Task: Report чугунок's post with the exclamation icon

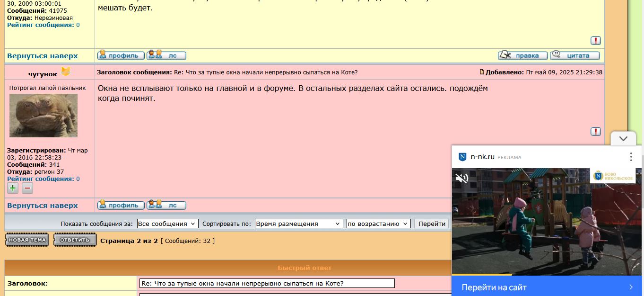Action: pos(595,132)
